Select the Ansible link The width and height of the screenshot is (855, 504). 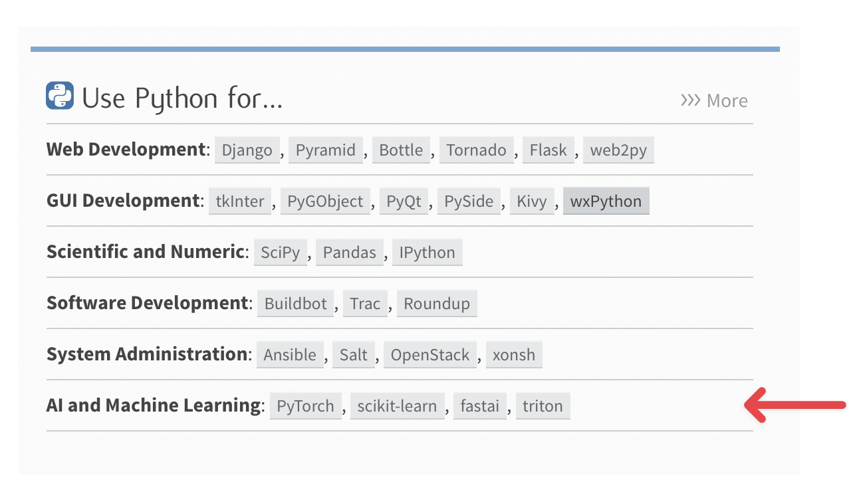tap(290, 354)
